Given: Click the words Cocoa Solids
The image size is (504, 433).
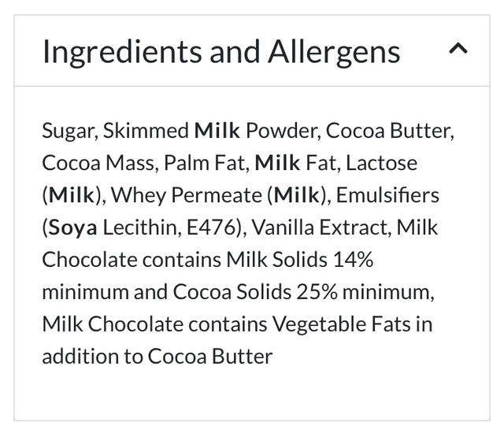Looking at the screenshot, I should pos(232,292).
